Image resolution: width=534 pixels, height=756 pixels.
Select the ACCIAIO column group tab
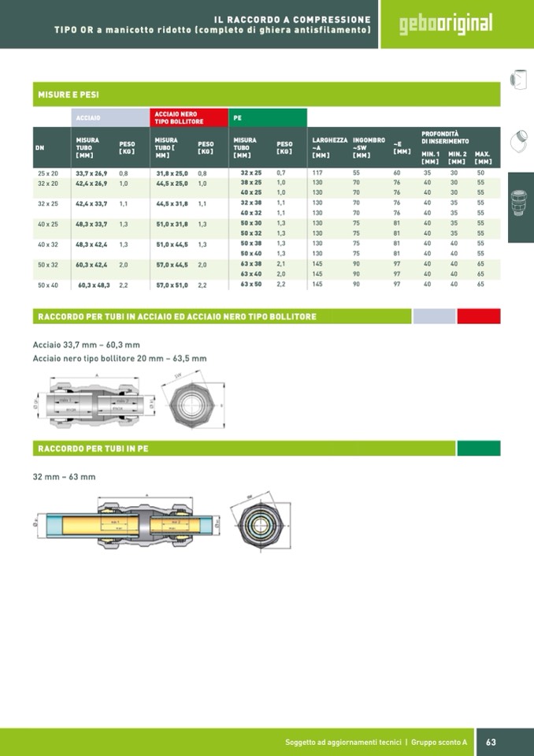click(111, 117)
